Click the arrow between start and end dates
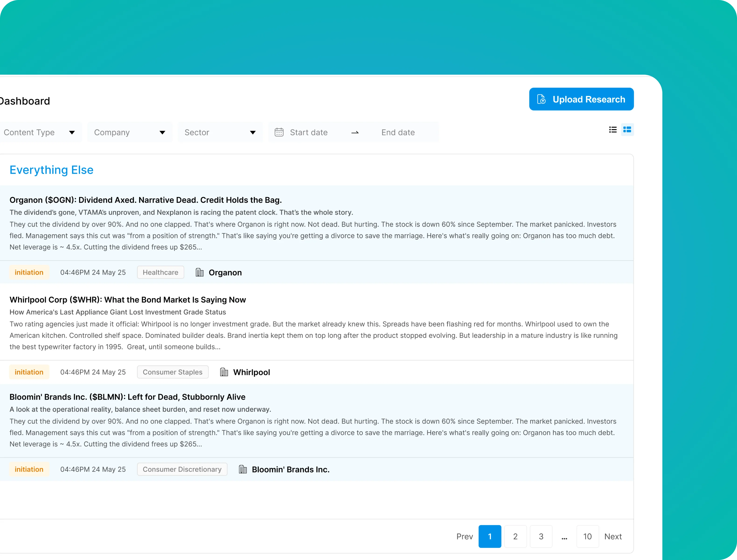 coord(355,132)
